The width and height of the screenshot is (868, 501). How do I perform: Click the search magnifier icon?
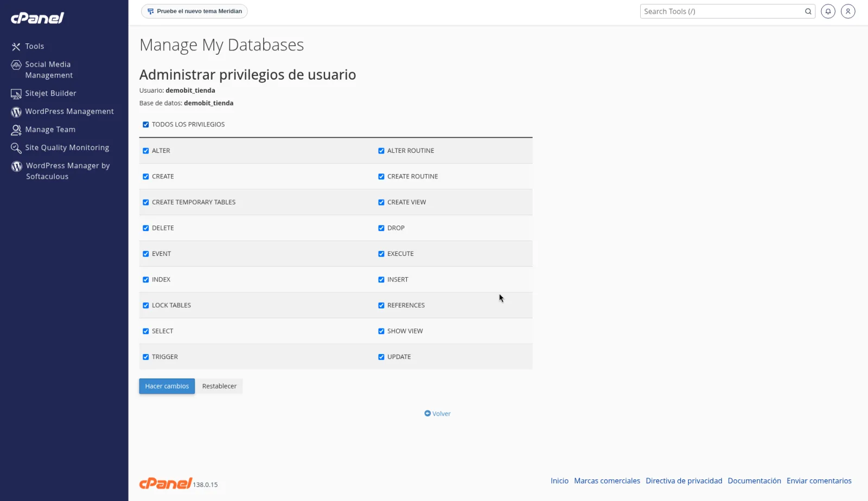pos(808,11)
